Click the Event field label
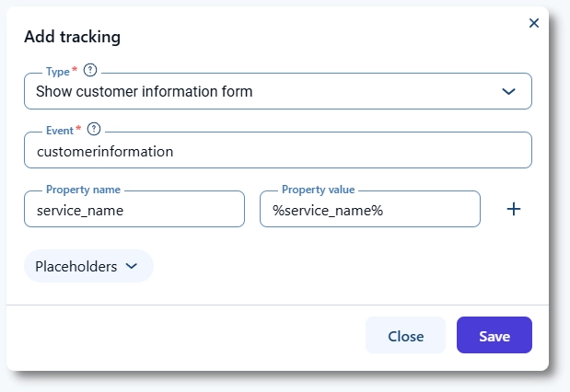 (x=59, y=131)
